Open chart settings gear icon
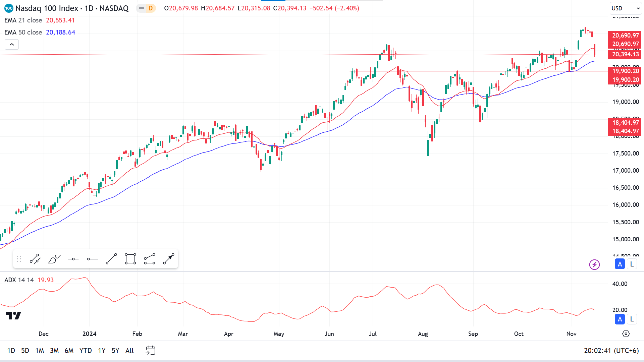Image resolution: width=644 pixels, height=362 pixels. pos(626,334)
